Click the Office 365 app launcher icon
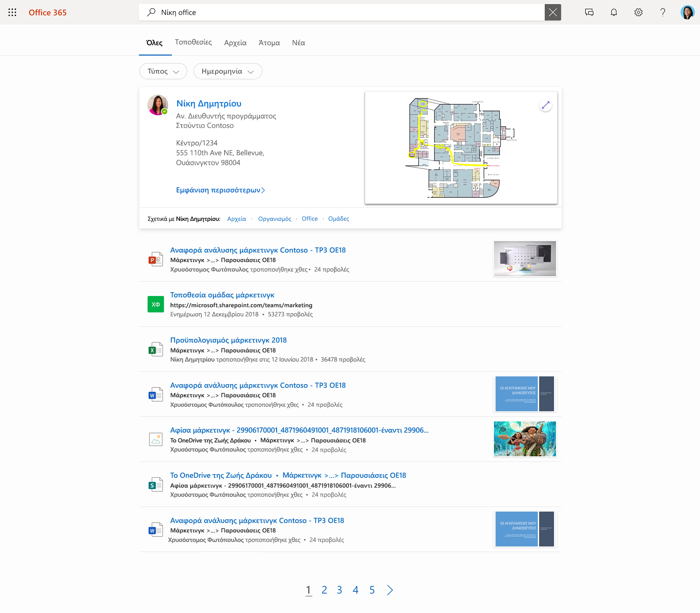 [11, 11]
